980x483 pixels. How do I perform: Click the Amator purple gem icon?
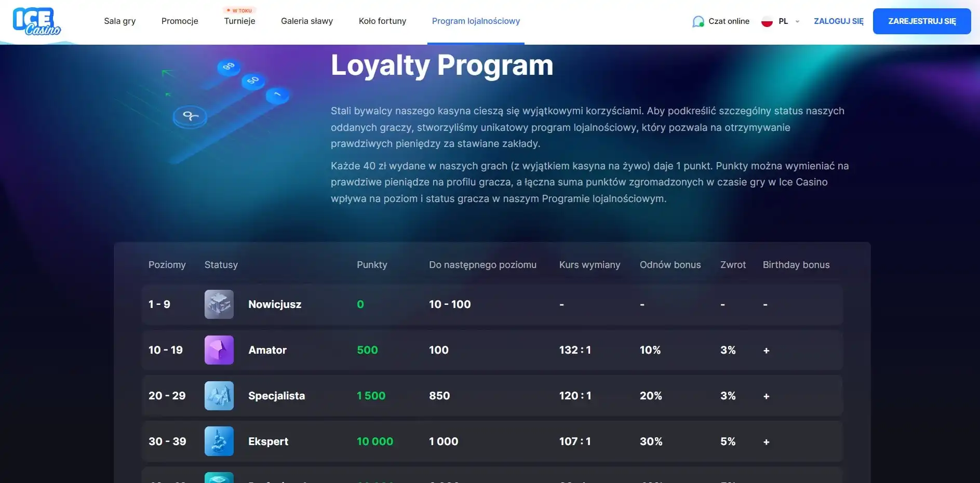click(219, 350)
